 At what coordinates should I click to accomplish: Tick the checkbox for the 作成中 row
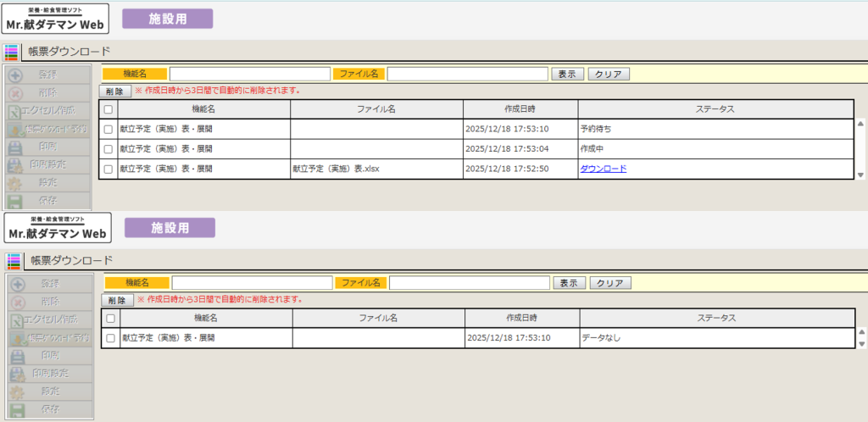click(x=108, y=149)
